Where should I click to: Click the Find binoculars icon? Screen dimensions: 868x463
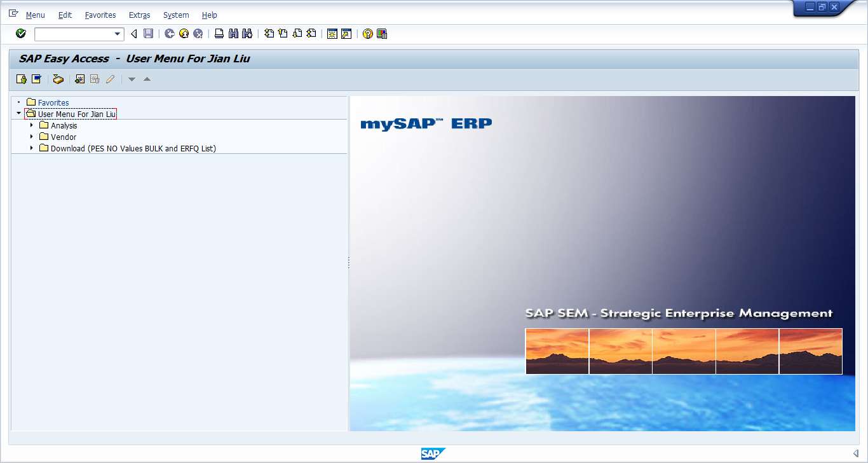233,34
